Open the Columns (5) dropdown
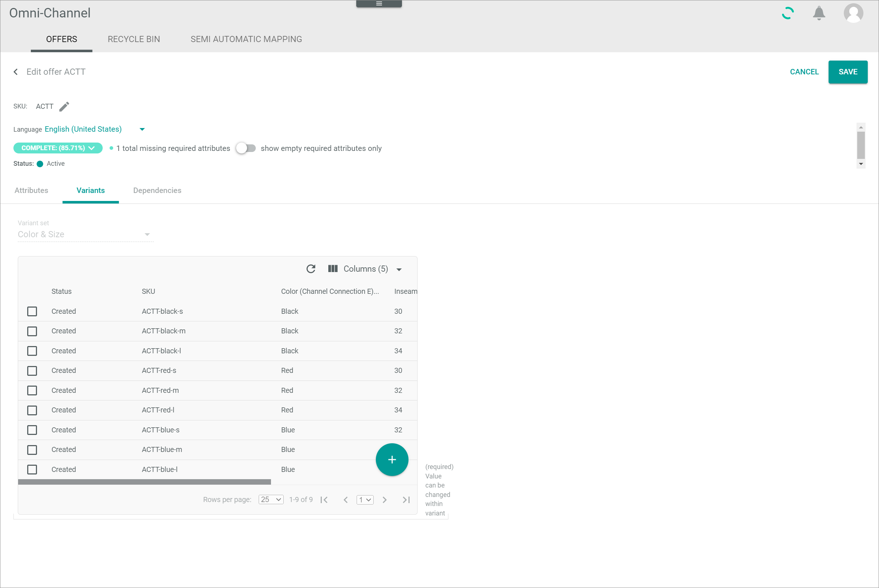 click(365, 269)
